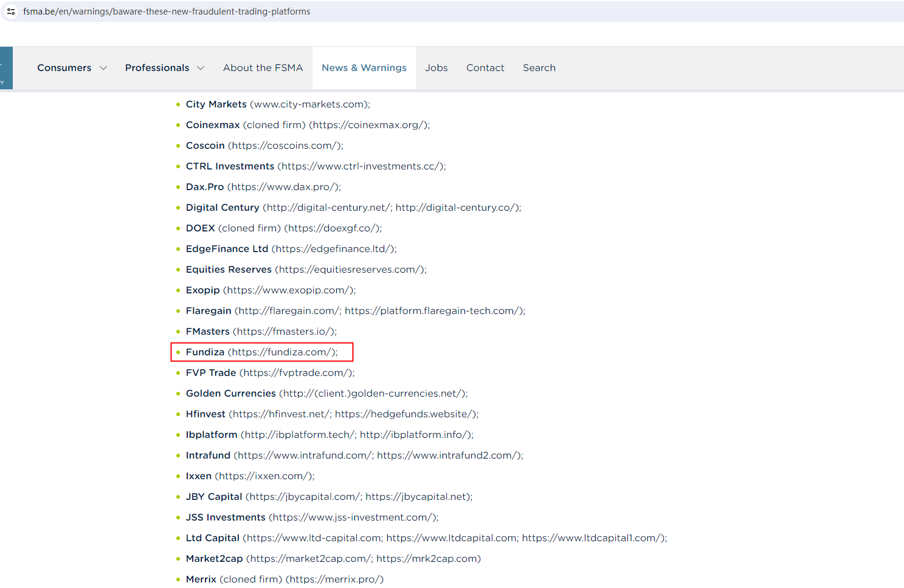Click the highlighted Fundiza list entry
Screen dimensions: 904x588
261,352
